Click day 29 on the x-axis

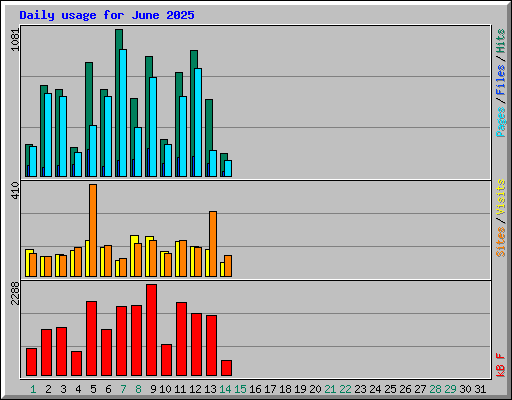coord(450,389)
